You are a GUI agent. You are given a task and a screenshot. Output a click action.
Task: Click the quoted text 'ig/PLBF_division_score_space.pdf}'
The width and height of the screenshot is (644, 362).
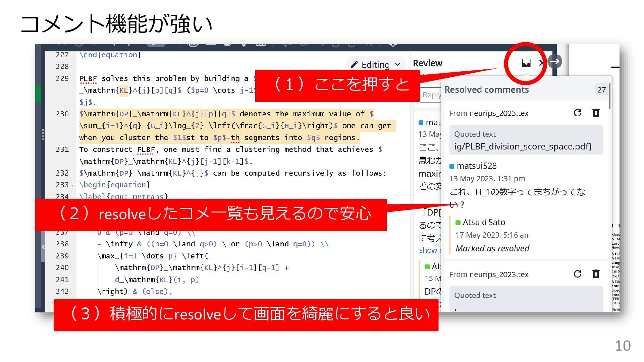(523, 146)
